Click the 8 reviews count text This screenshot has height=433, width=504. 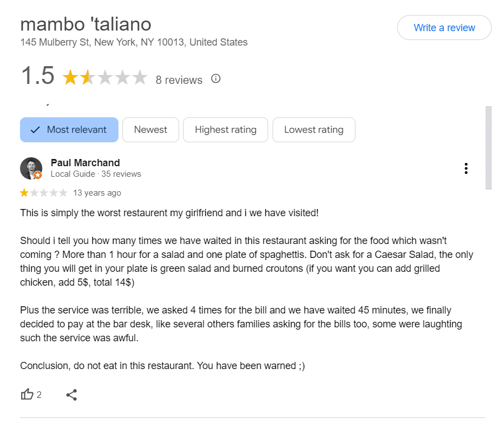click(179, 80)
